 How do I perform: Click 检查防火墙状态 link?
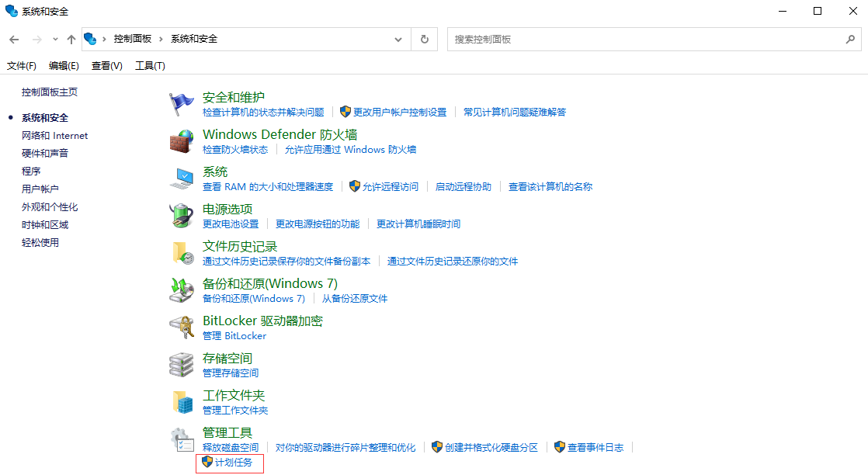(x=235, y=150)
